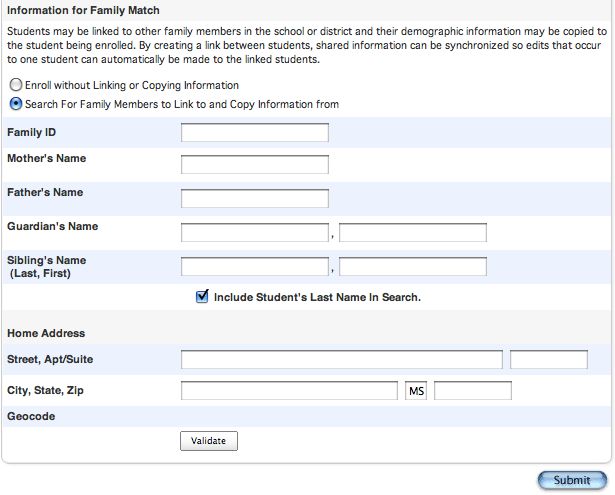Click the Family ID input field

[x=255, y=133]
